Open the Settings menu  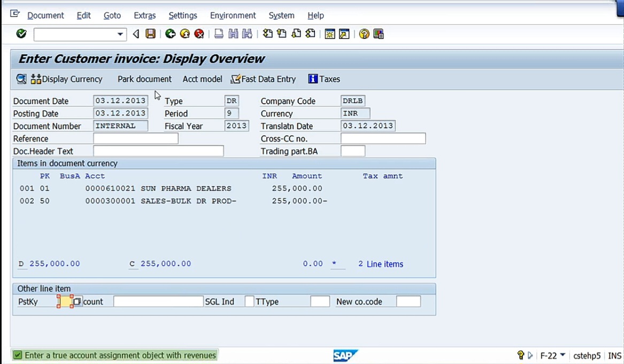pyautogui.click(x=183, y=16)
